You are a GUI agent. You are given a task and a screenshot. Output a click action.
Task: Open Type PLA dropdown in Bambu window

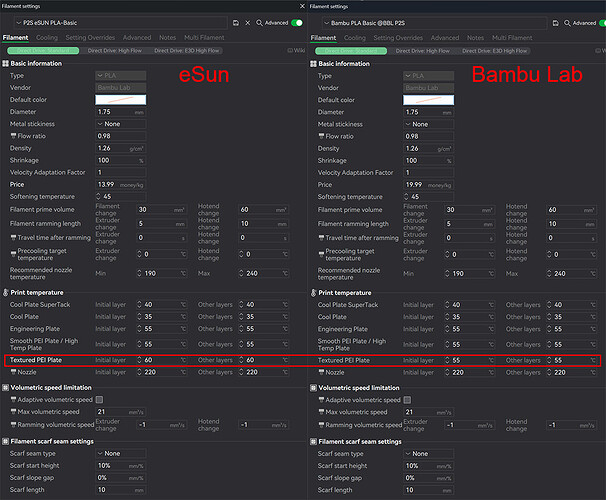click(429, 76)
